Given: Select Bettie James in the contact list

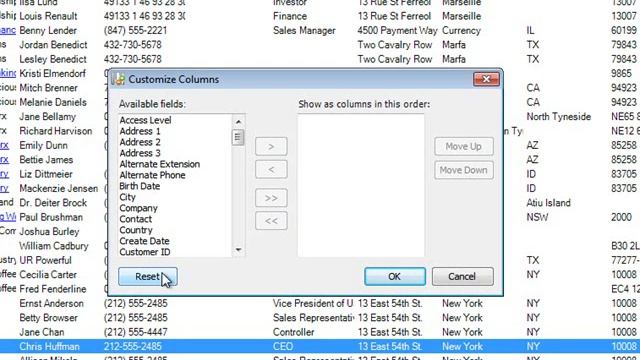Looking at the screenshot, I should pyautogui.click(x=46, y=160).
